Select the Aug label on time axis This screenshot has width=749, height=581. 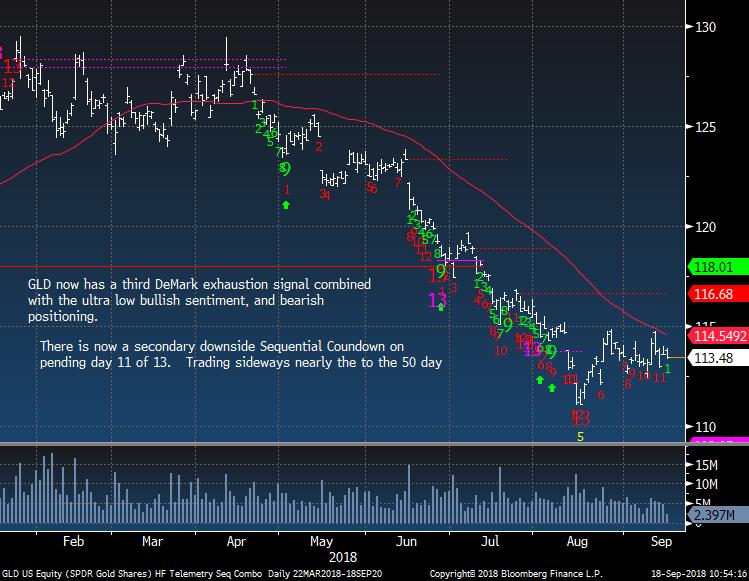[x=577, y=542]
